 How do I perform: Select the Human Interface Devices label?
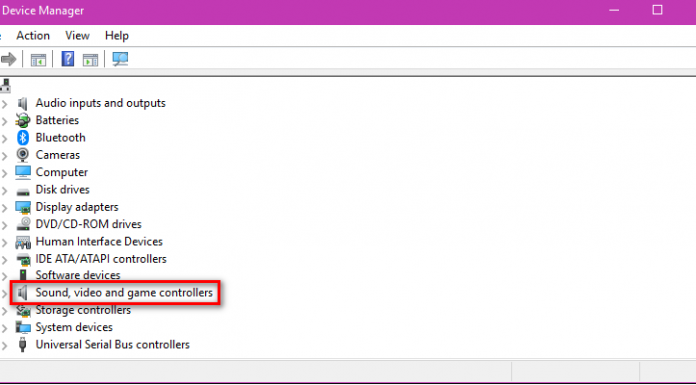click(99, 242)
